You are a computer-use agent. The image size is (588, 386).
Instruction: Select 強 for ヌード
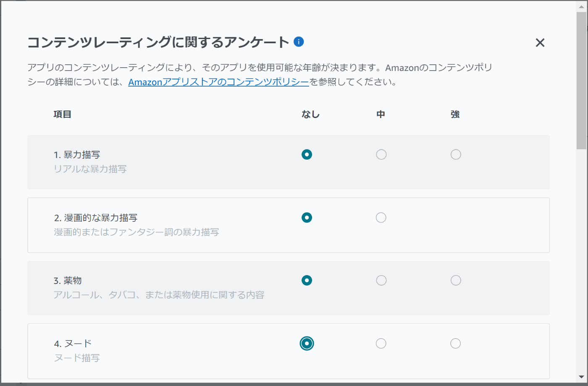point(456,343)
